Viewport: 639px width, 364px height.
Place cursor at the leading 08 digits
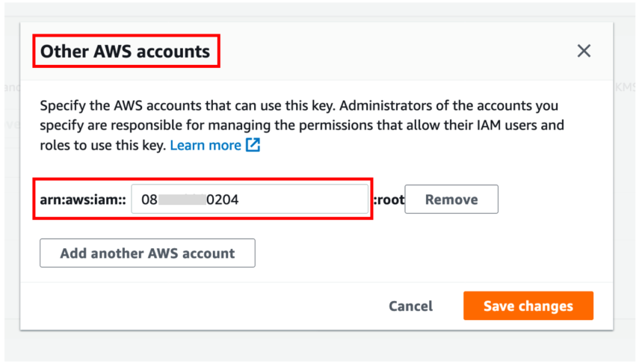pyautogui.click(x=149, y=200)
